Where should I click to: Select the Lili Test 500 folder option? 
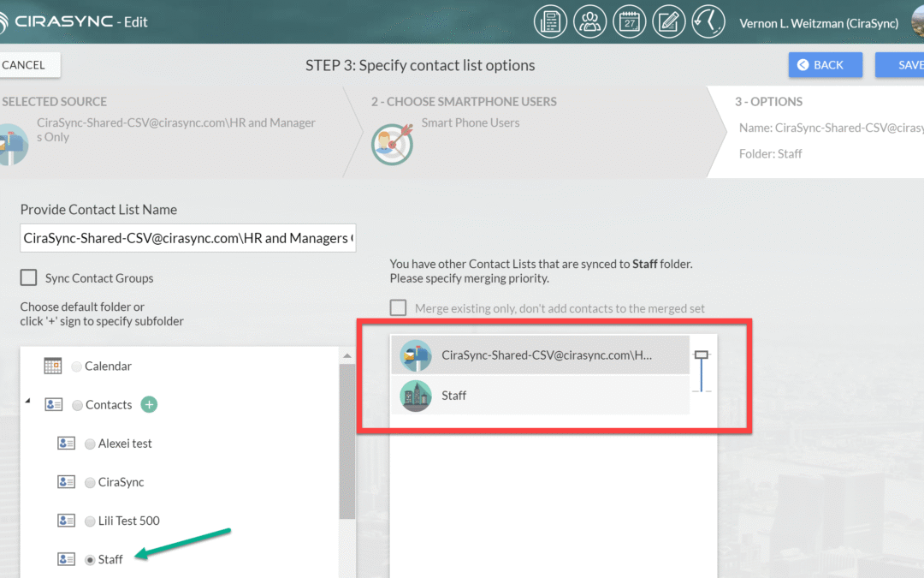point(89,520)
